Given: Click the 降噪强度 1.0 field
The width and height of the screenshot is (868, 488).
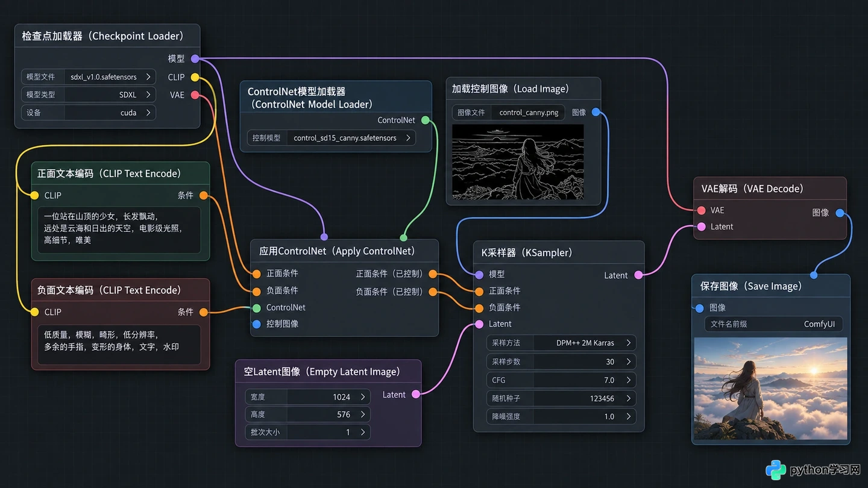Looking at the screenshot, I should [x=561, y=416].
